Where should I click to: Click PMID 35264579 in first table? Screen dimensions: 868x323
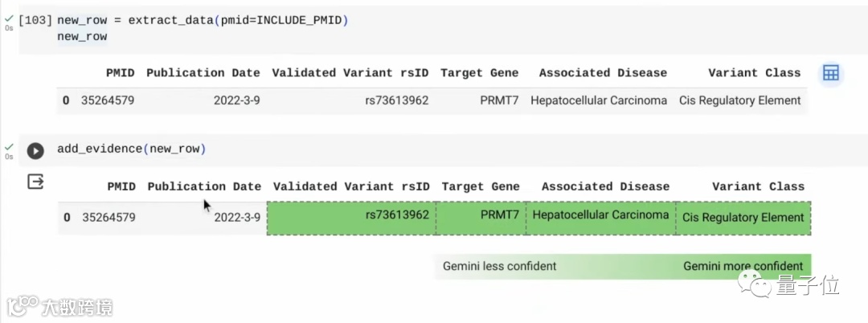pyautogui.click(x=108, y=100)
